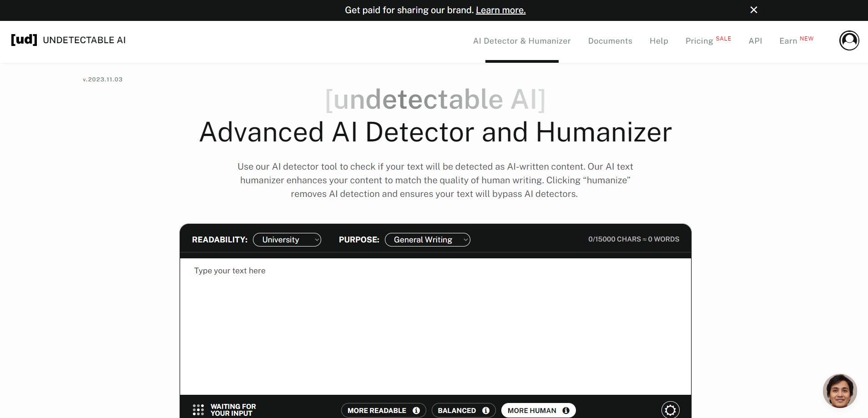
Task: View the Pricing page
Action: click(x=699, y=41)
